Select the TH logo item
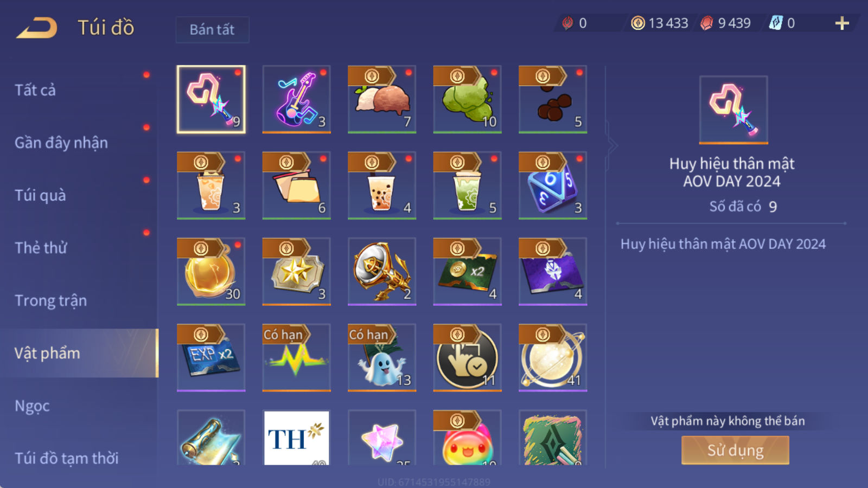The image size is (868, 488). pyautogui.click(x=296, y=438)
